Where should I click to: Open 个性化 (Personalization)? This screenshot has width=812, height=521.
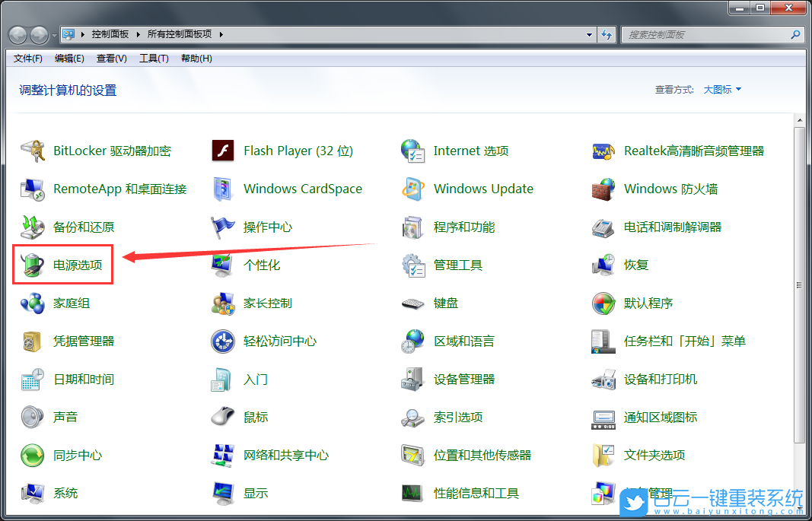click(260, 264)
